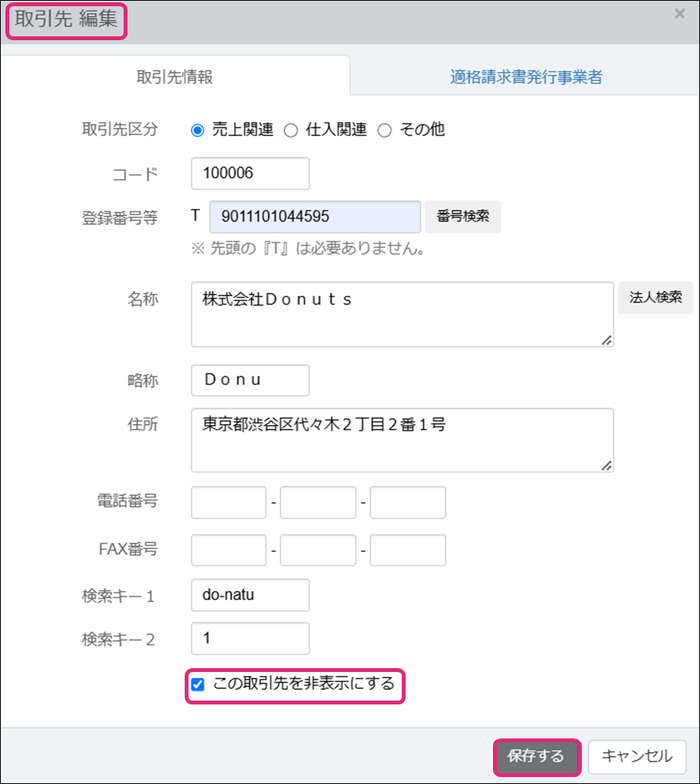Image resolution: width=700 pixels, height=784 pixels.
Task: Click the 略称 input field
Action: point(250,380)
